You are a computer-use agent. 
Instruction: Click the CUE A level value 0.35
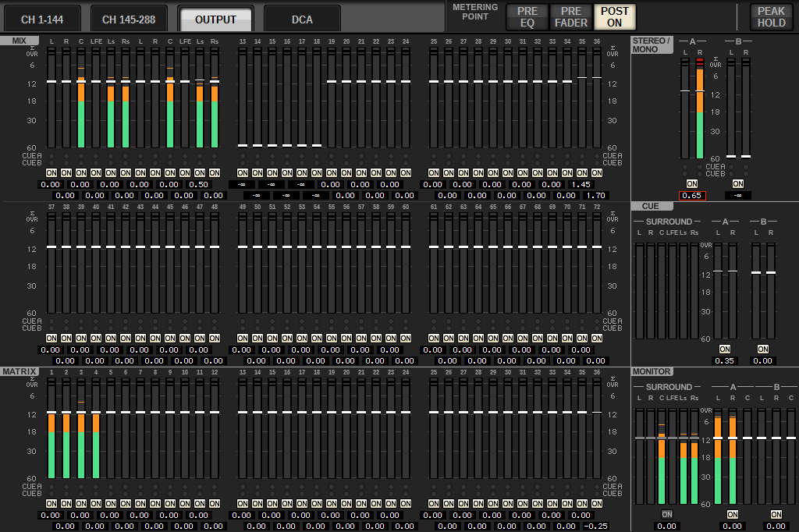click(x=725, y=360)
